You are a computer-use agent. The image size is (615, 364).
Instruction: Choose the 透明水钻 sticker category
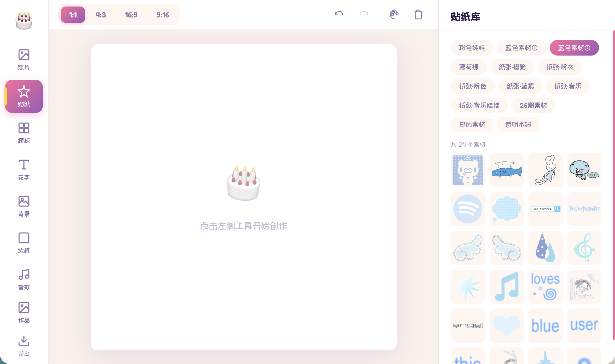518,124
